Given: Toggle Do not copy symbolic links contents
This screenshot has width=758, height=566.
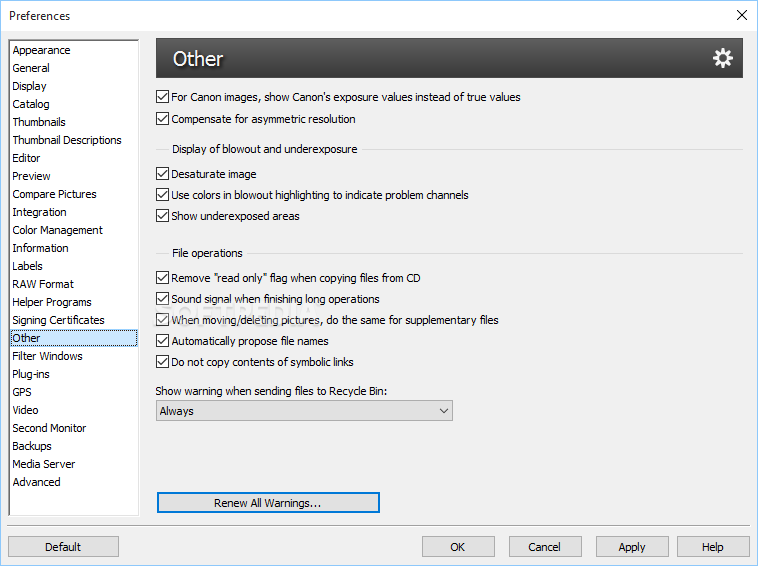Looking at the screenshot, I should coord(162,362).
